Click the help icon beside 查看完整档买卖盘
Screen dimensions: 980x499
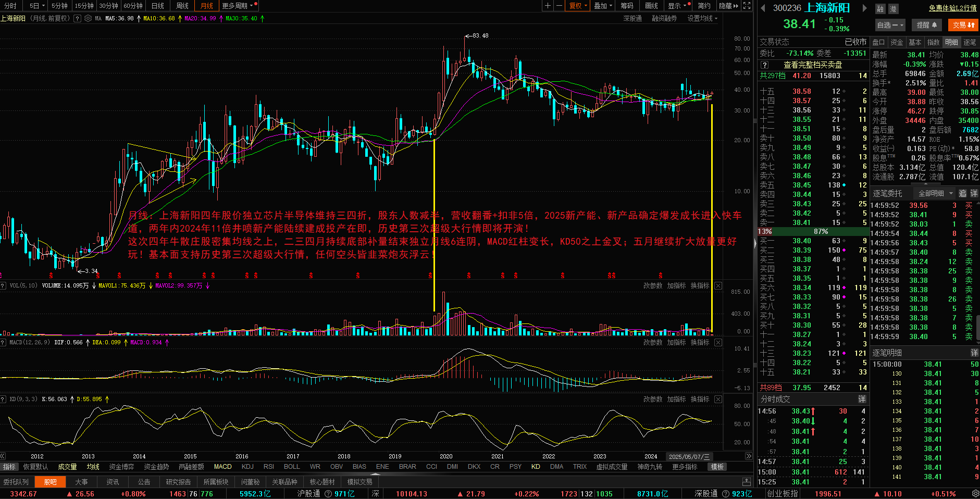764,65
